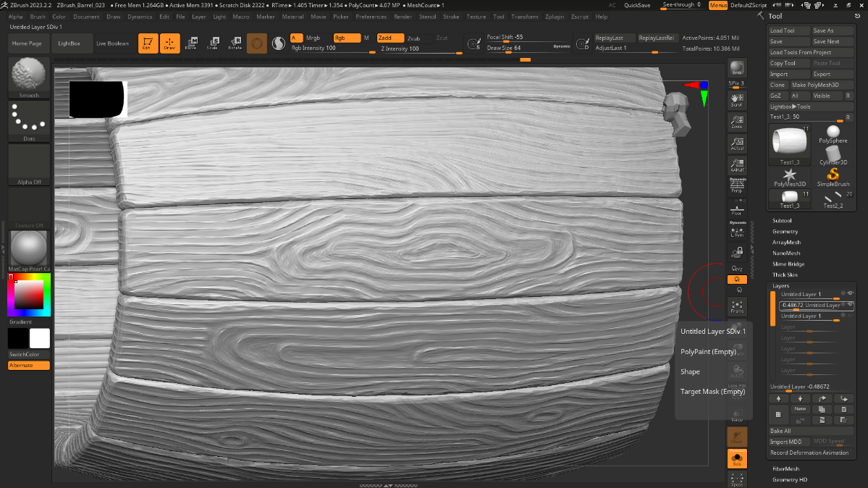Click the Frame mesh icon
The height and width of the screenshot is (488, 868).
(737, 306)
